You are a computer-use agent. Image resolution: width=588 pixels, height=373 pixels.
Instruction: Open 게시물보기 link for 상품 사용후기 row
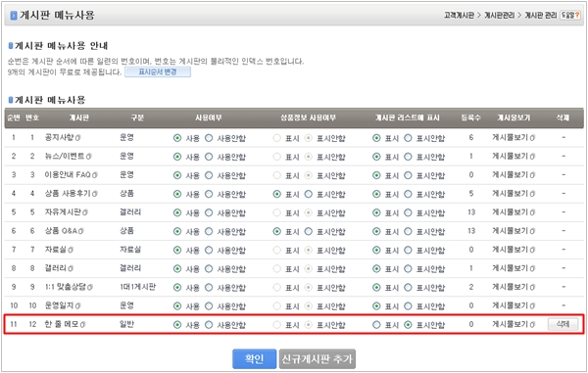(x=511, y=194)
